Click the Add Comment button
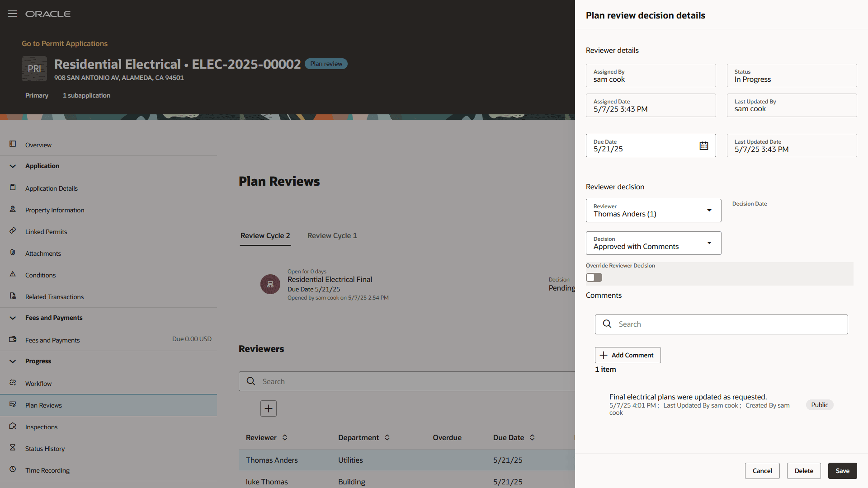The image size is (868, 488). [627, 355]
